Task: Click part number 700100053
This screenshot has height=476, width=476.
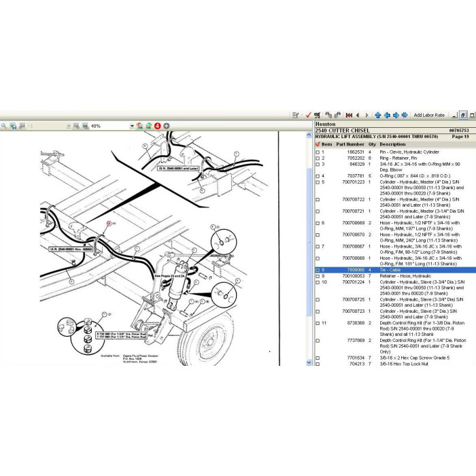Action: click(354, 276)
